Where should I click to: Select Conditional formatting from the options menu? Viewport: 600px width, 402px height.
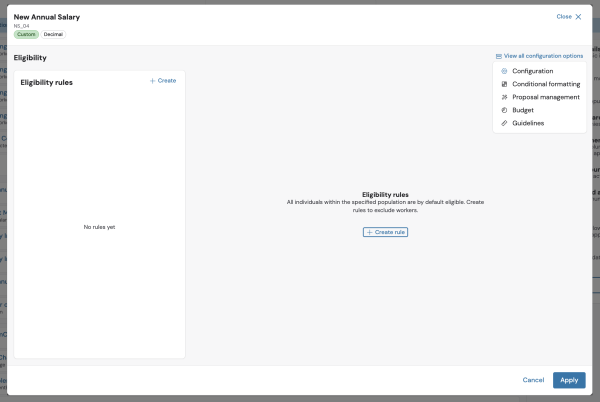539,84
